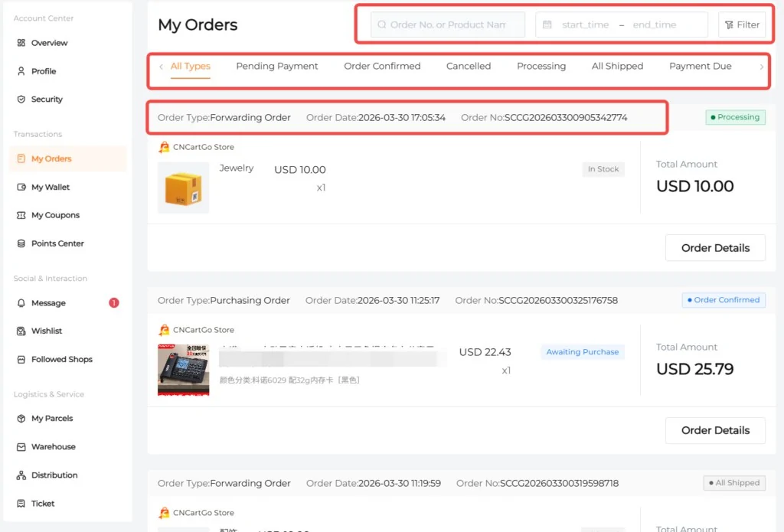The image size is (784, 532).
Task: Click the start_time date field
Action: click(585, 24)
